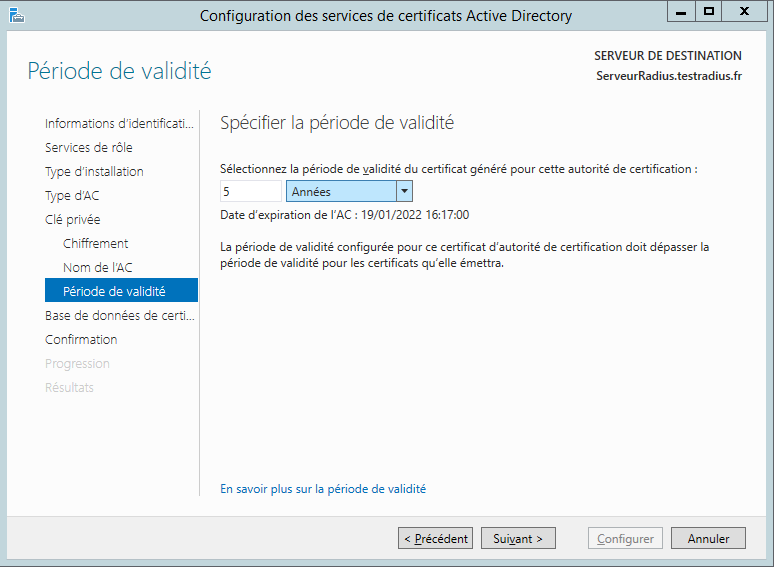This screenshot has width=774, height=567.
Task: Click the validity period number field
Action: [250, 191]
